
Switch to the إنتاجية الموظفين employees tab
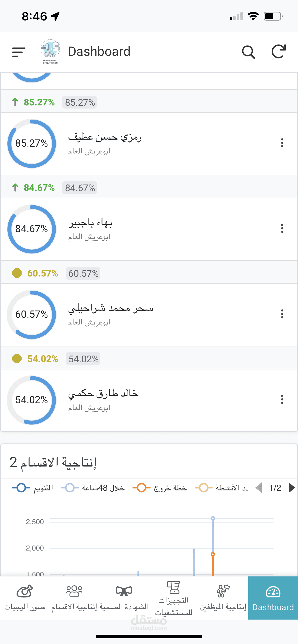point(223,598)
